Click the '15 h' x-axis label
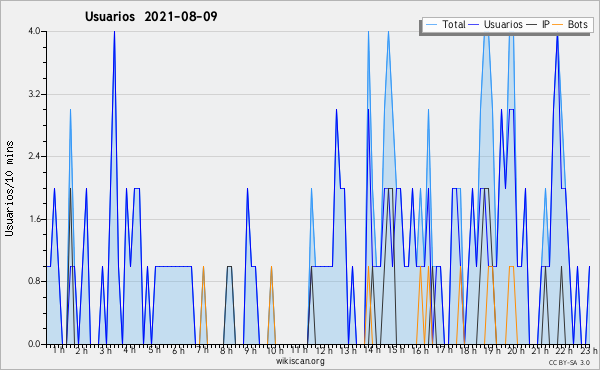 [396, 350]
